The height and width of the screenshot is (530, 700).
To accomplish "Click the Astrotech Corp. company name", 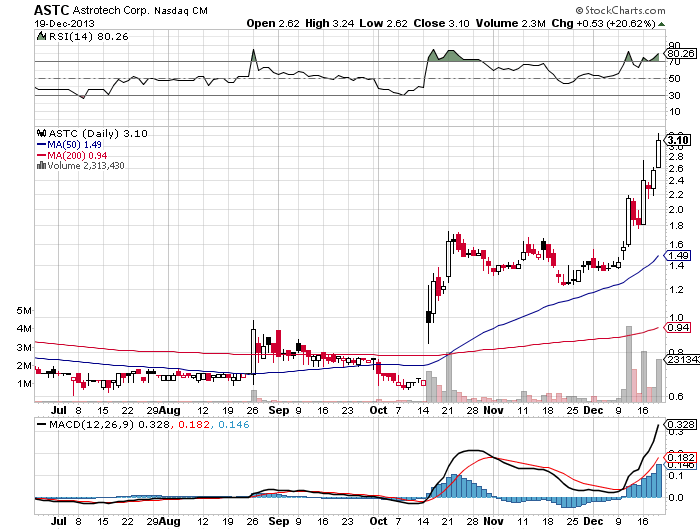I will [111, 10].
